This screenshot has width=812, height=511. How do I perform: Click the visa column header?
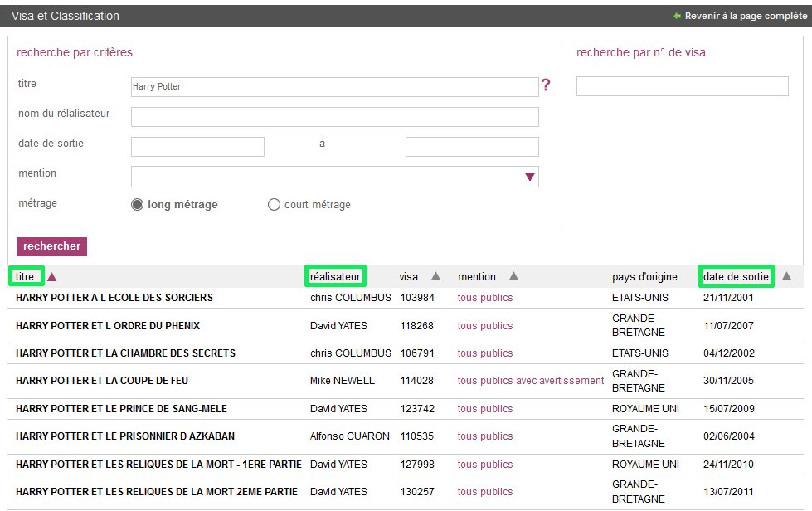pos(409,276)
